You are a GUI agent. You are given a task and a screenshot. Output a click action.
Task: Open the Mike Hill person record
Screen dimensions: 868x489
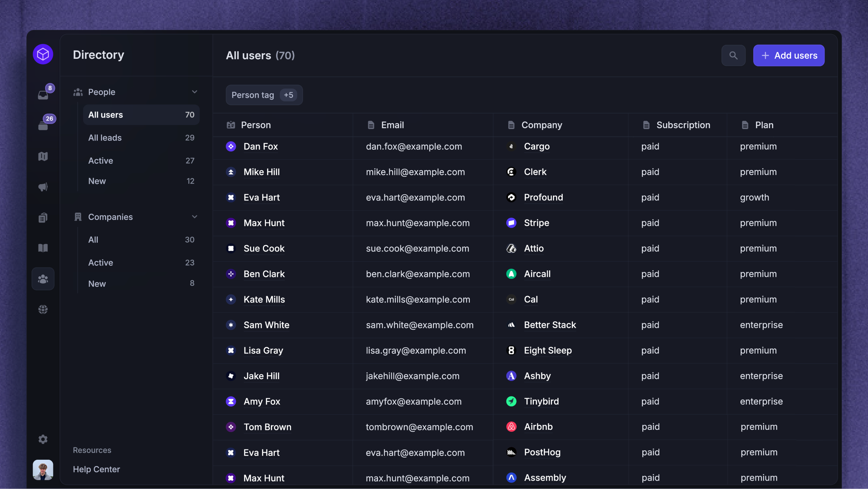(262, 172)
